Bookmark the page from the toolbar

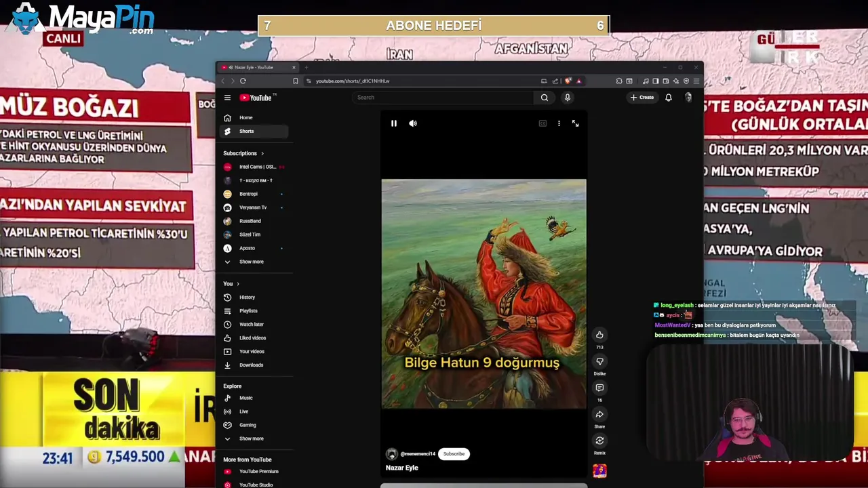coord(296,81)
